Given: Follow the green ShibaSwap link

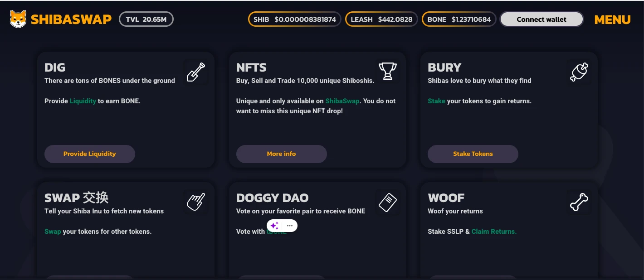Looking at the screenshot, I should point(342,101).
